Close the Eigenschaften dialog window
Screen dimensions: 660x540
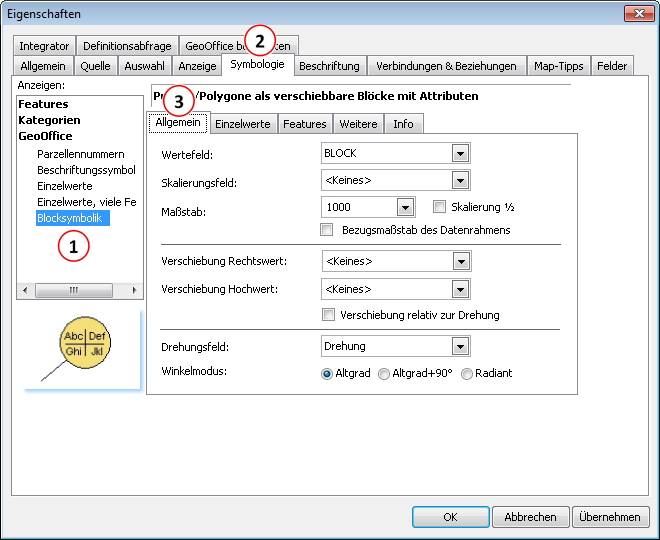tap(638, 13)
